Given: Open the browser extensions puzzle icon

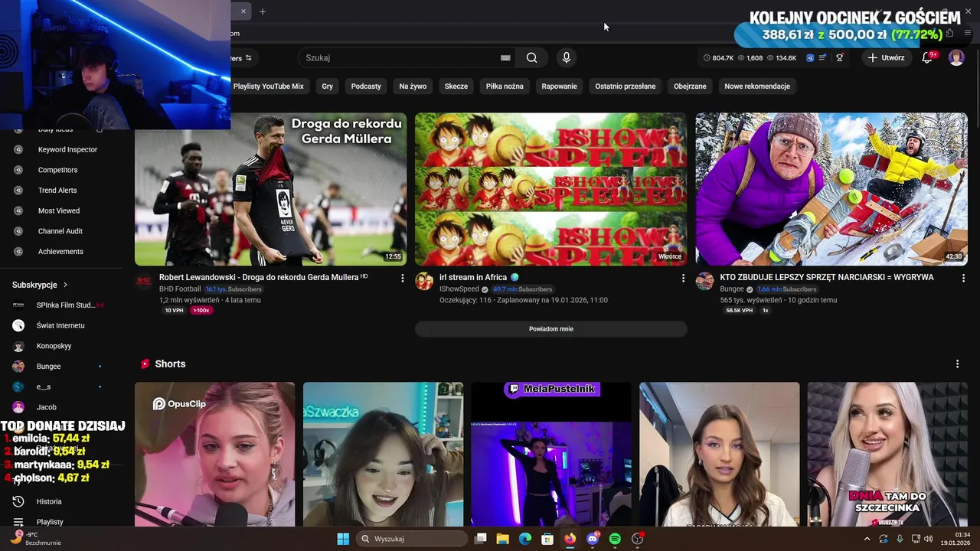Looking at the screenshot, I should pyautogui.click(x=949, y=33).
